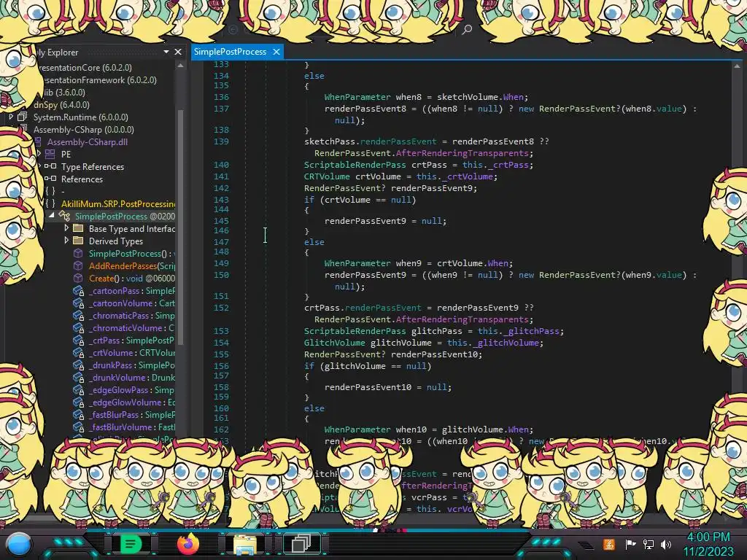The image size is (747, 560).
Task: Open Firefox from the taskbar
Action: [187, 544]
